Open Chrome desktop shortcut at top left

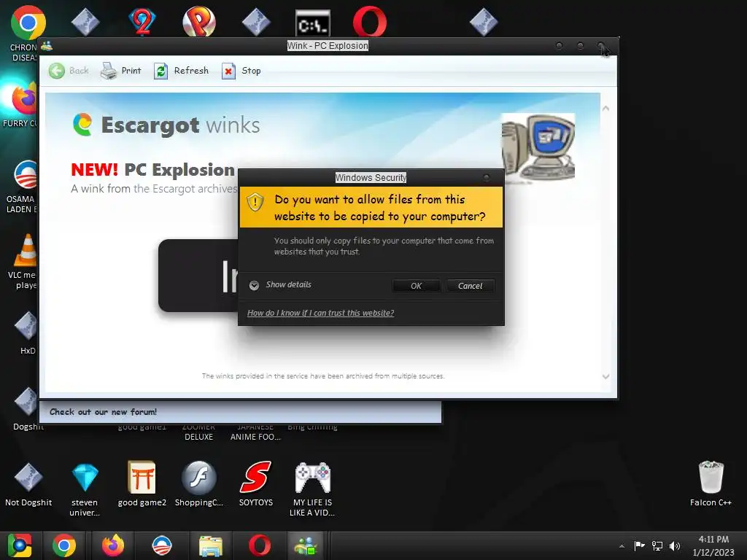(x=28, y=23)
